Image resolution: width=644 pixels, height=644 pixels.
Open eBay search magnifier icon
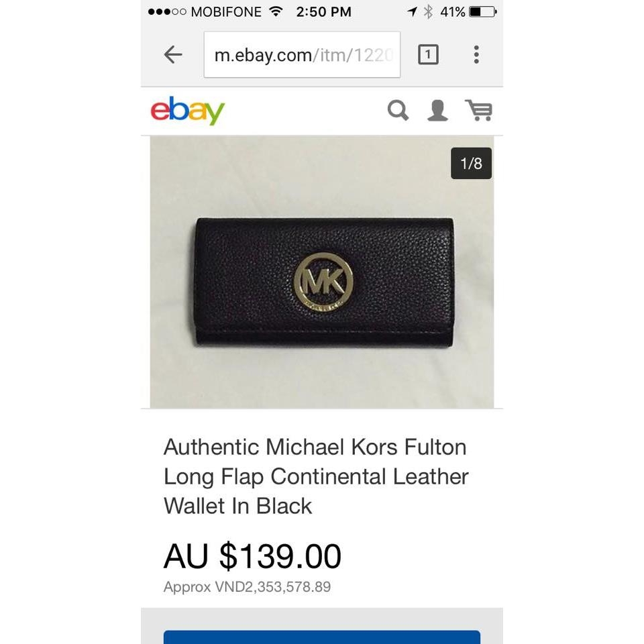click(398, 111)
